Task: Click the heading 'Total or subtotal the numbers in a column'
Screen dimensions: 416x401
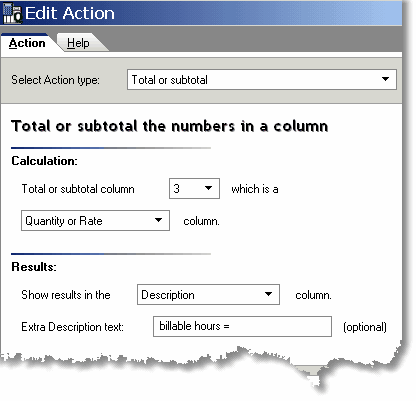Action: (x=170, y=126)
